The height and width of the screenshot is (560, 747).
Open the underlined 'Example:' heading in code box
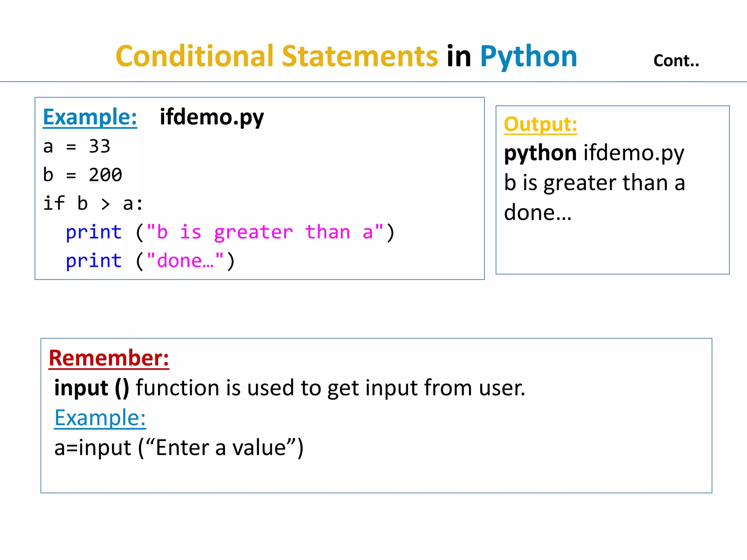click(x=90, y=117)
